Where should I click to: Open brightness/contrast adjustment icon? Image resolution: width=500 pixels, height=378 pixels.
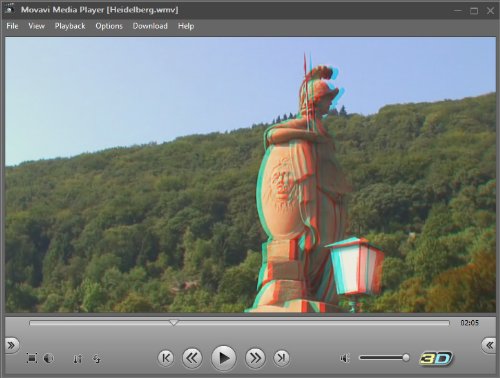coord(49,358)
